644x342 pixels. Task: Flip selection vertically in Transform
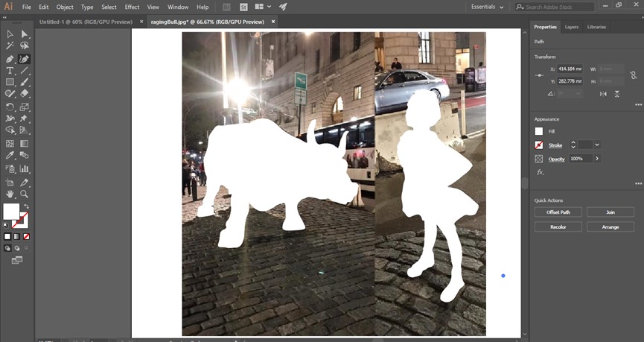[617, 94]
